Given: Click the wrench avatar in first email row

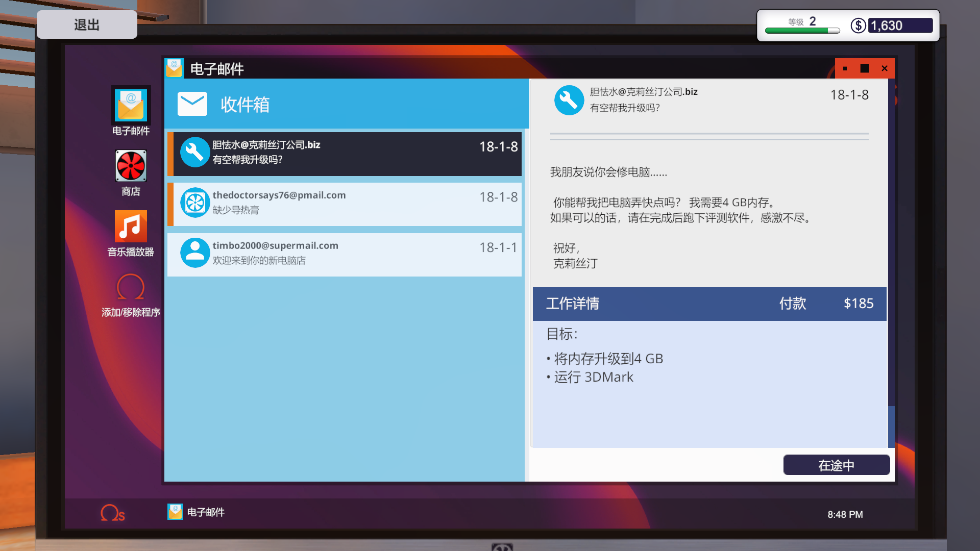Looking at the screenshot, I should point(195,152).
